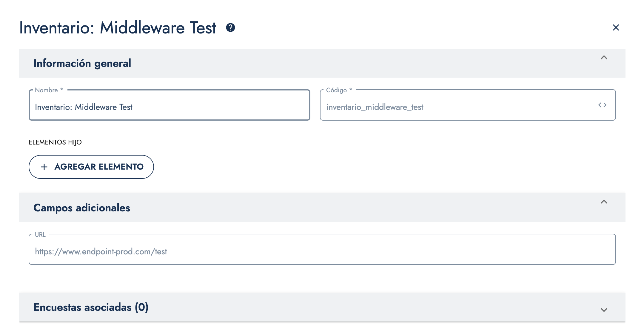Click the Información general header title
Viewport: 644px width, 332px height.
pyautogui.click(x=82, y=63)
